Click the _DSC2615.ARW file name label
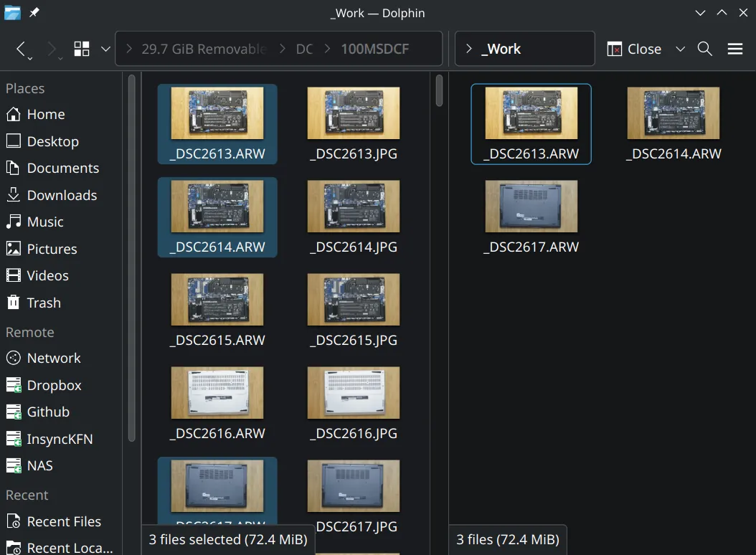The height and width of the screenshot is (555, 756). point(217,341)
